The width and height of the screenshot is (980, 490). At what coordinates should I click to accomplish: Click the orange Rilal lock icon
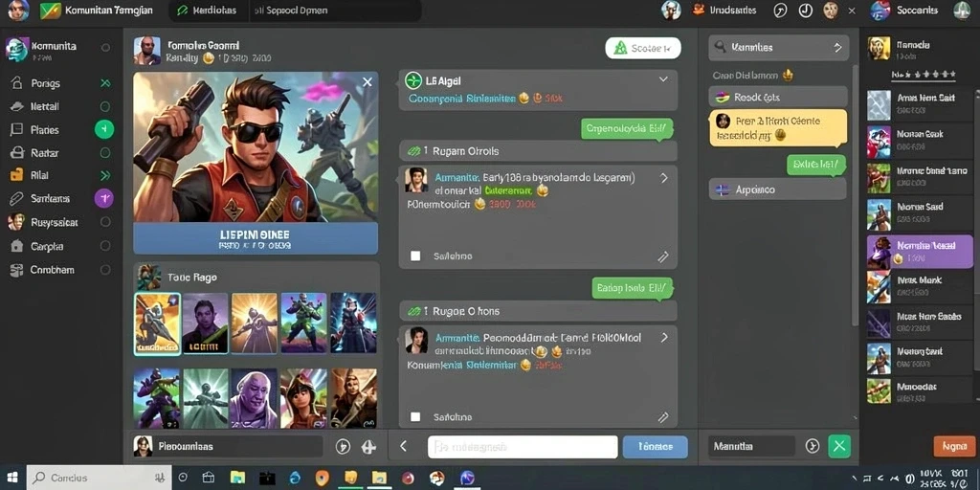(17, 176)
